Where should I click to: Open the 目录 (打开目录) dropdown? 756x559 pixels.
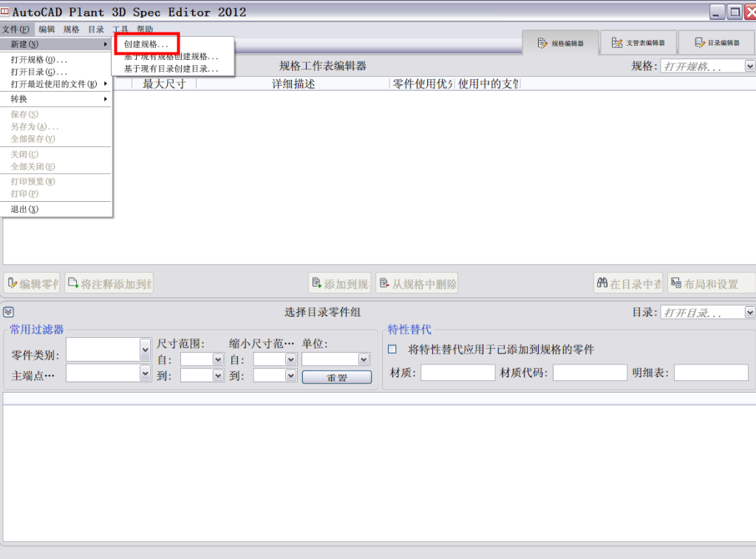point(750,313)
